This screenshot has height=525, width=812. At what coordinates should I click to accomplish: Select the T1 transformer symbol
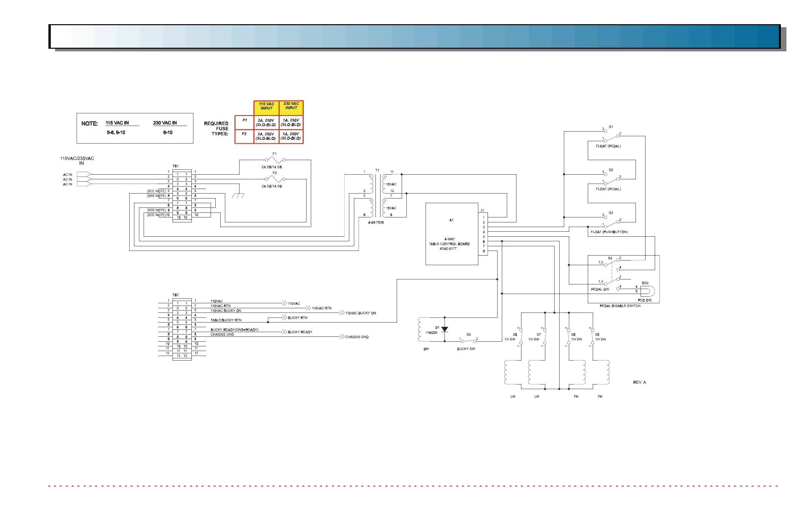pos(378,196)
